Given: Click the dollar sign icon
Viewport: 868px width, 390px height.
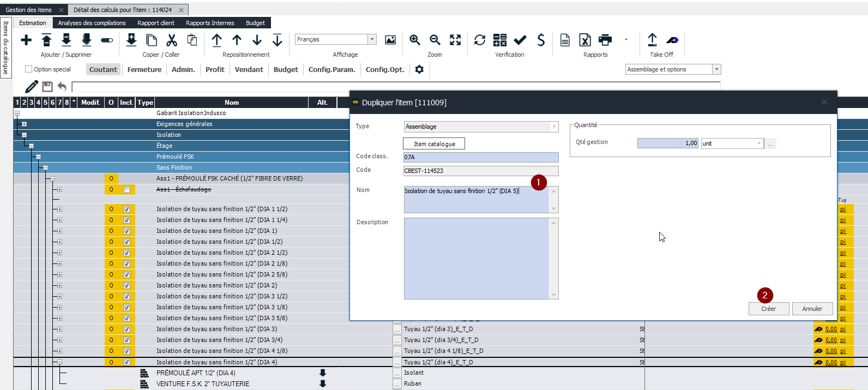Looking at the screenshot, I should tap(541, 40).
